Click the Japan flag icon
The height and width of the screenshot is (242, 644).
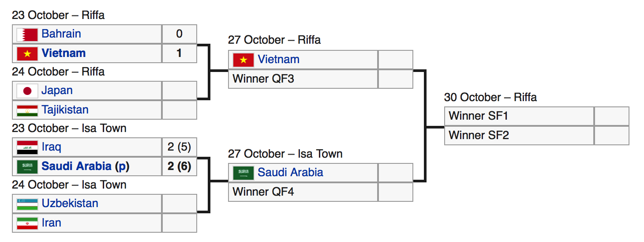[27, 91]
